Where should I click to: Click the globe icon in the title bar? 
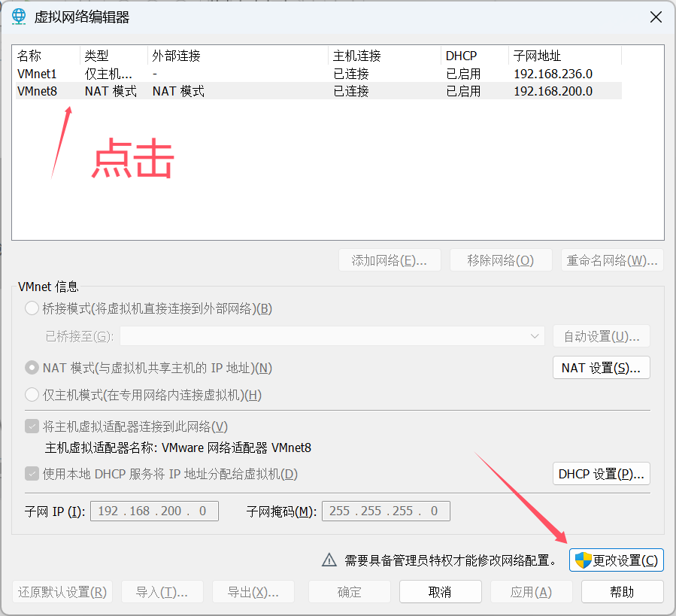[x=19, y=17]
